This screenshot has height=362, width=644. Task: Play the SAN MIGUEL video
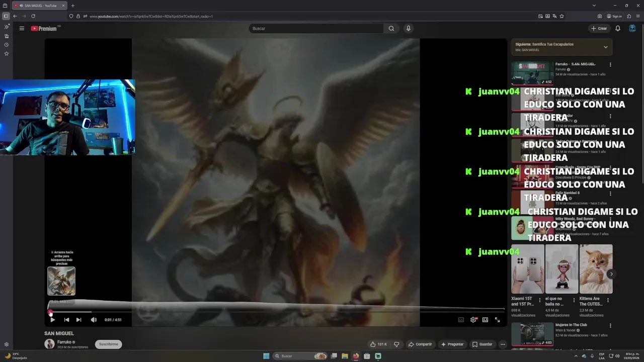click(52, 320)
